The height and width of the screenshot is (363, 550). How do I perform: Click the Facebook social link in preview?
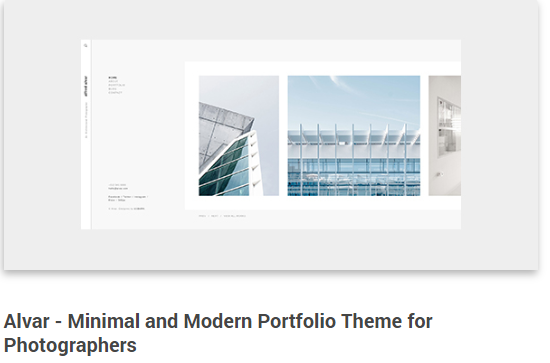tap(114, 197)
